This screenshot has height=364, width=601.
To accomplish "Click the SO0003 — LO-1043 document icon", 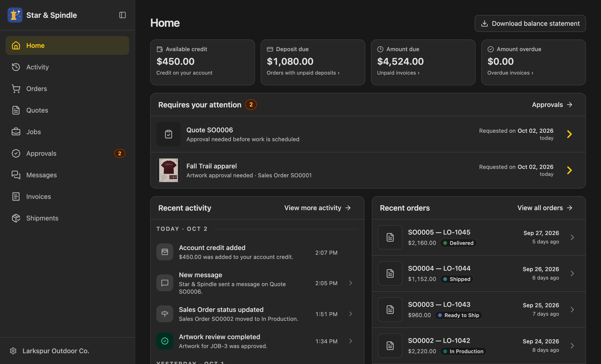I will point(390,309).
